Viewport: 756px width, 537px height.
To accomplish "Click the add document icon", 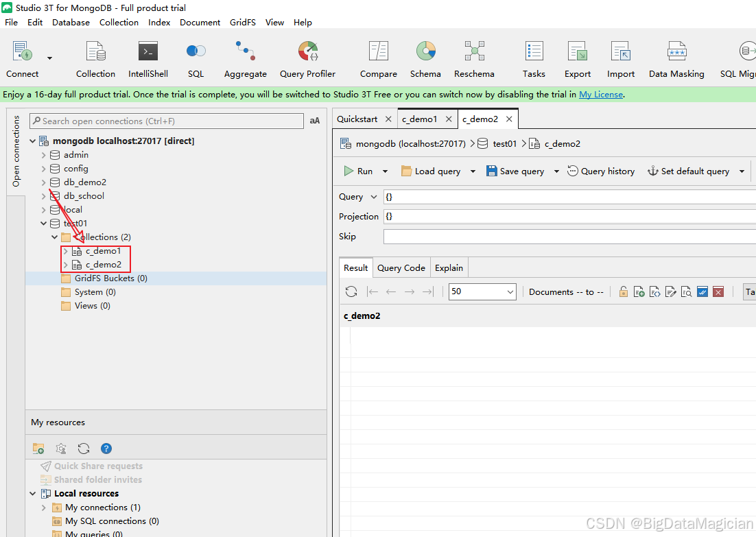I will point(639,291).
